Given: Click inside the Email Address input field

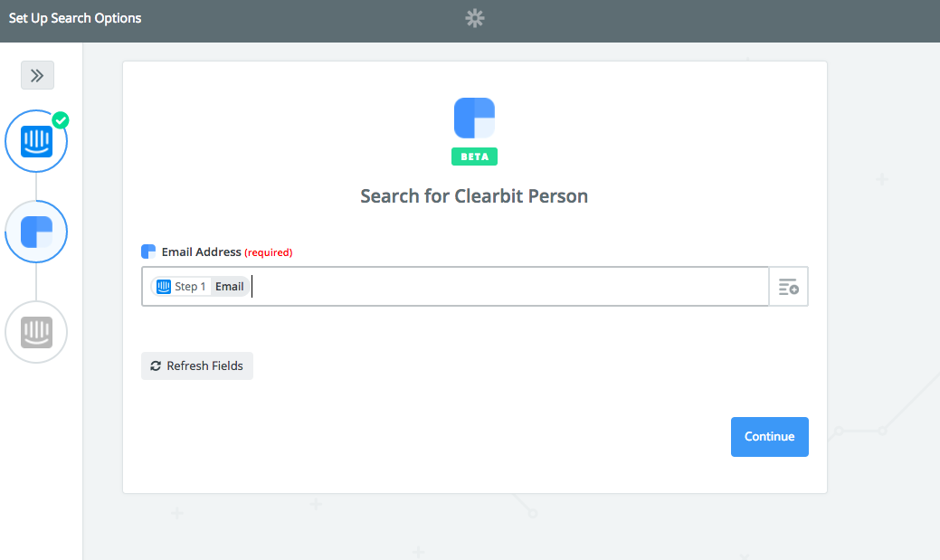Looking at the screenshot, I should 455,287.
